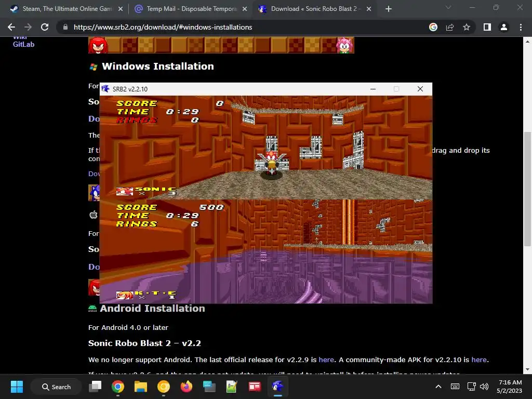Image resolution: width=532 pixels, height=399 pixels.
Task: Close the Steam tab
Action: 121,9
